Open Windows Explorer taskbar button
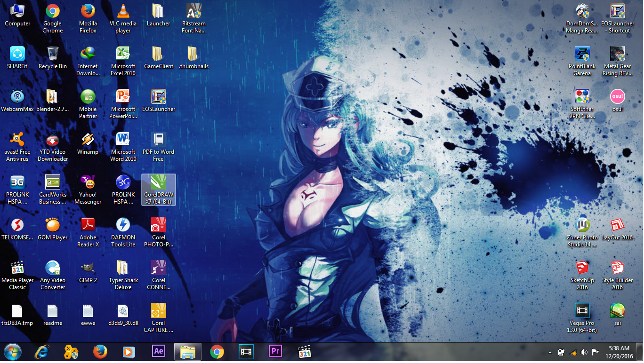Image resolution: width=644 pixels, height=363 pixels. (x=188, y=352)
